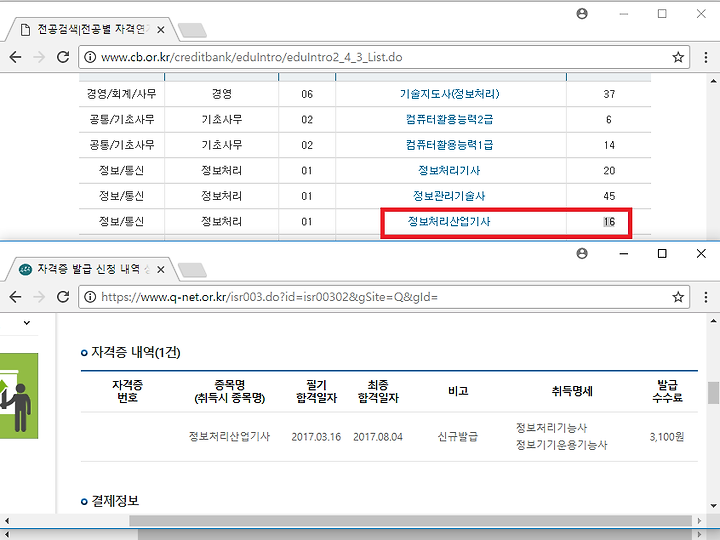Click the 결제정보 heading
This screenshot has height=540, width=720.
coord(115,501)
